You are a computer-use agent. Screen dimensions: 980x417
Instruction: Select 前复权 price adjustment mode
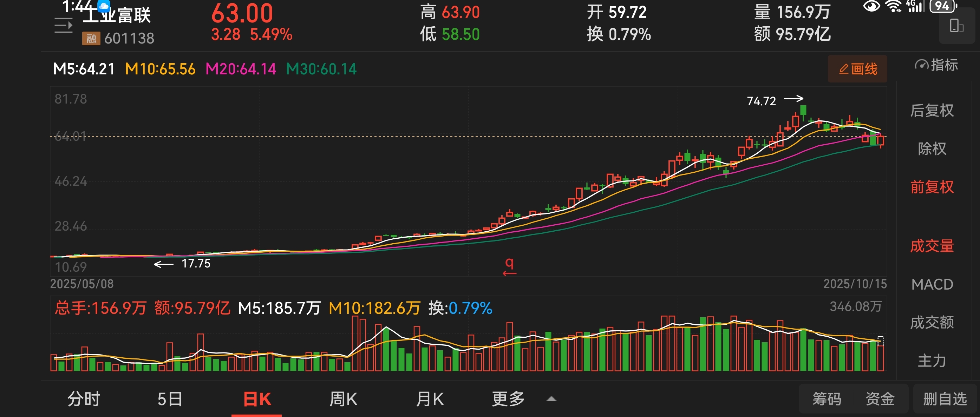(932, 187)
